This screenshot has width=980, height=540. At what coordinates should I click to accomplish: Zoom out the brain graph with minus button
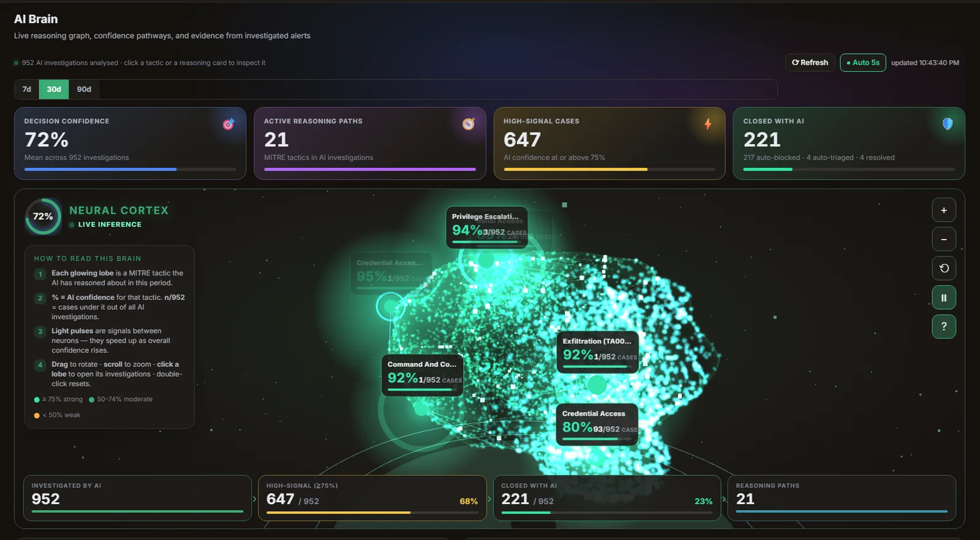point(944,239)
